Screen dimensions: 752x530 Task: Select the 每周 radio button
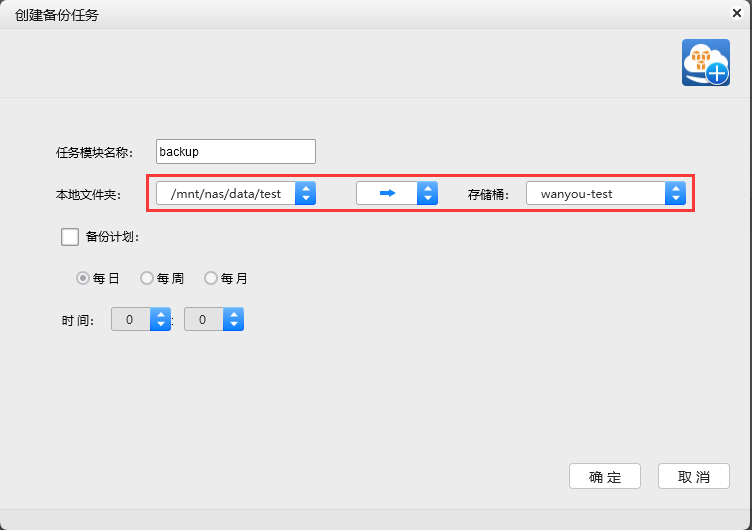(x=147, y=278)
